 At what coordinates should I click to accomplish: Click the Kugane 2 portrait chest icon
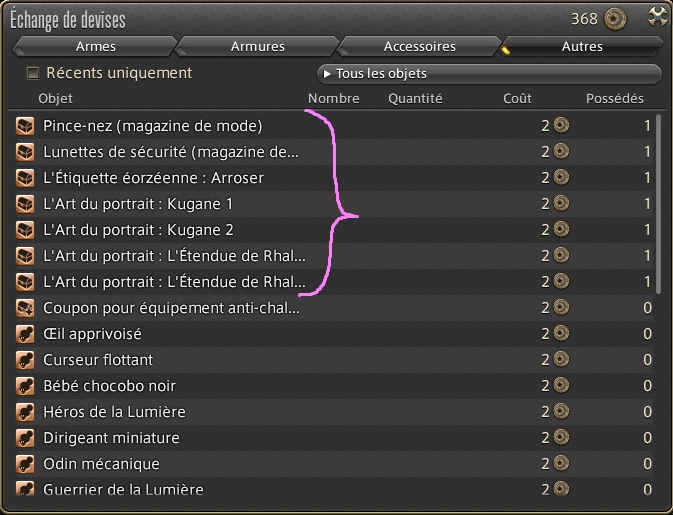coord(25,230)
